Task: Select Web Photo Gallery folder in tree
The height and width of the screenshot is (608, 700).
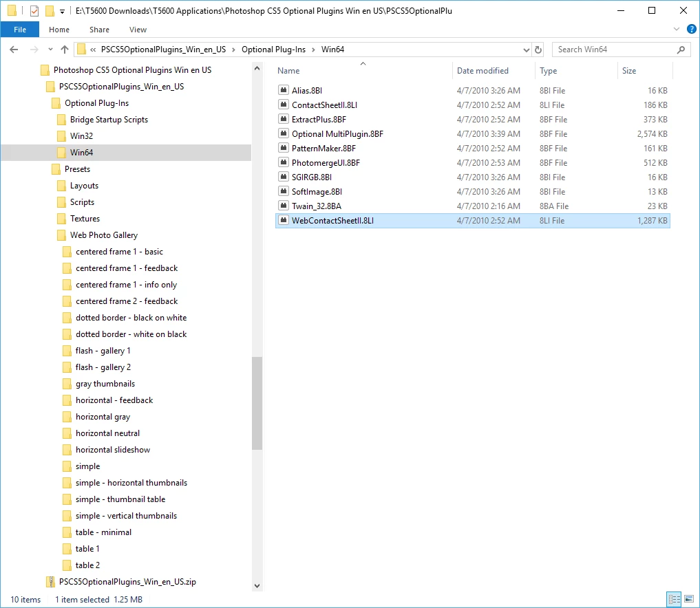Action: pos(103,235)
